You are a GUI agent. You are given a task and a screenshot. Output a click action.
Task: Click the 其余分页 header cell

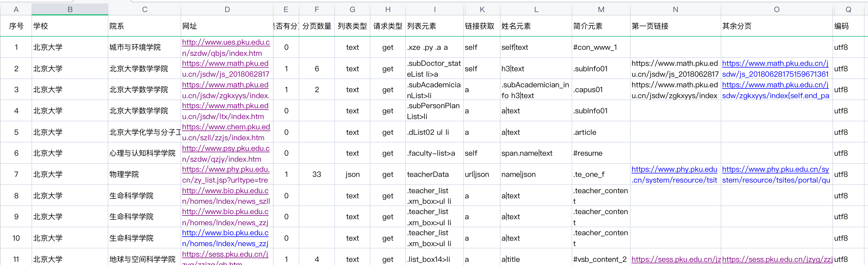tap(776, 26)
